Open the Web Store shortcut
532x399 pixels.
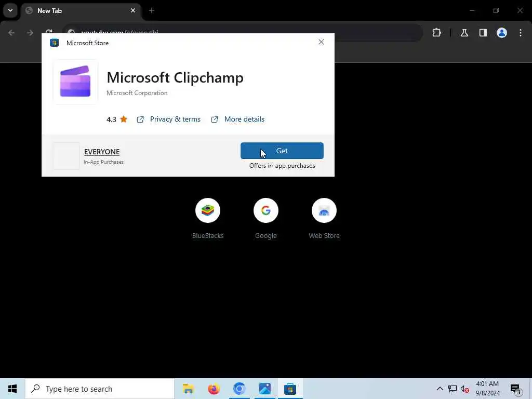[324, 218]
